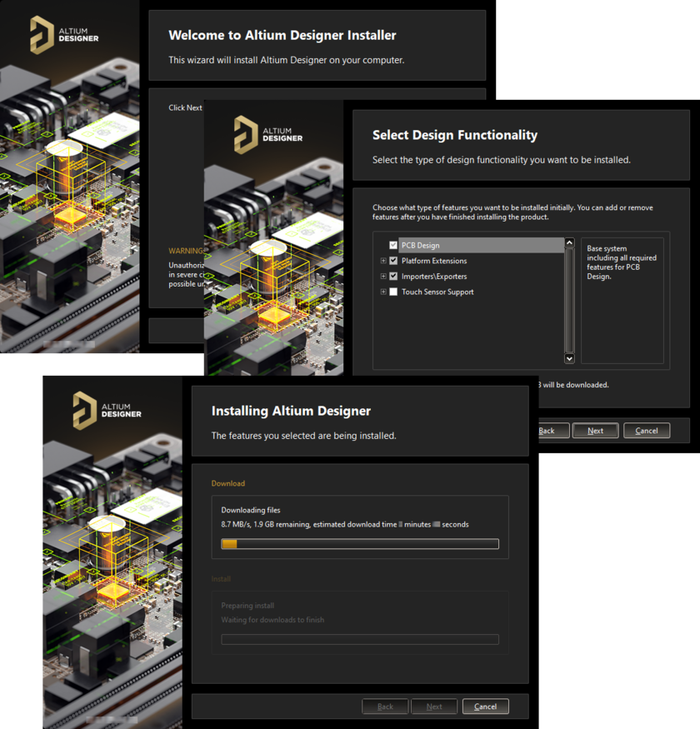Click the scroll-down arrow in the feature list
Image resolution: width=700 pixels, height=729 pixels.
(569, 358)
